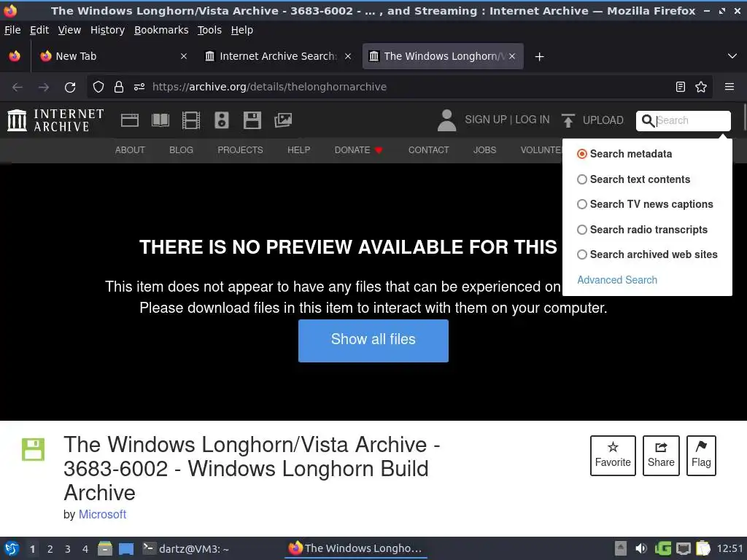Open the BLOG link
Screen dimensions: 747x560
click(x=181, y=150)
